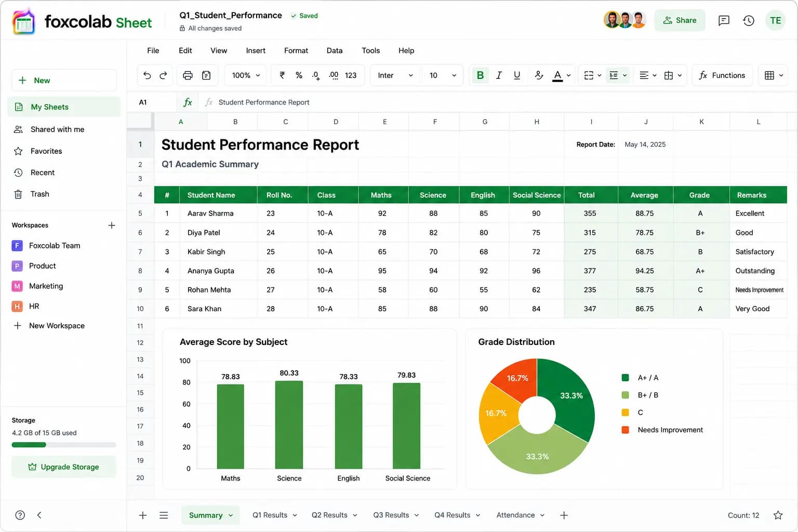The image size is (798, 532).
Task: Click the increase decimal places icon
Action: (334, 75)
